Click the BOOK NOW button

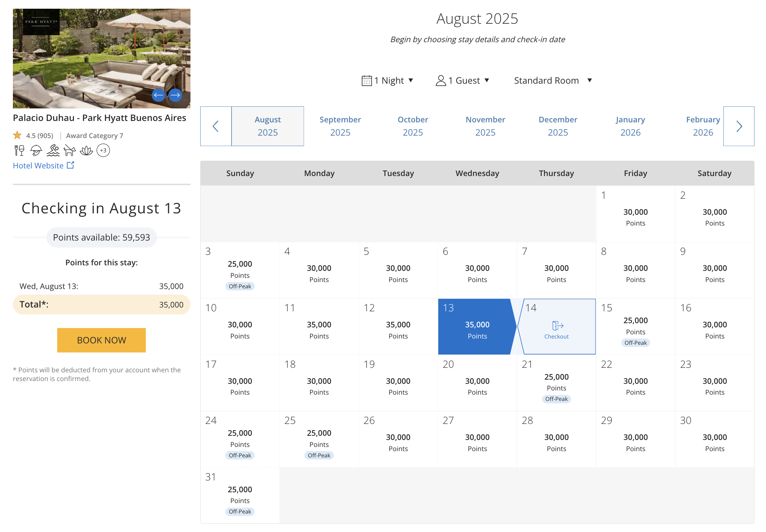[102, 340]
